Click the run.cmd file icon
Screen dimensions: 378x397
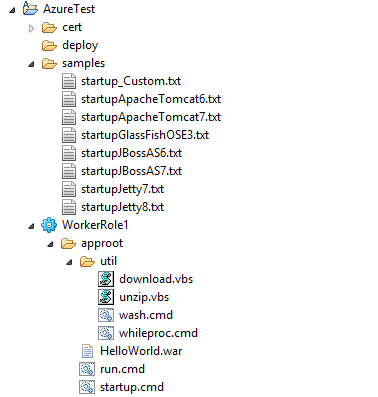(87, 369)
